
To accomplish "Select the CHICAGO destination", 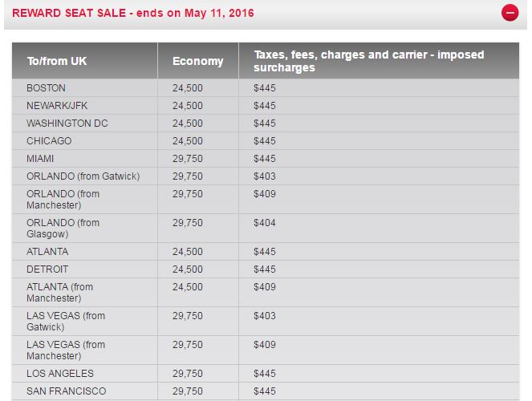I will click(x=49, y=141).
